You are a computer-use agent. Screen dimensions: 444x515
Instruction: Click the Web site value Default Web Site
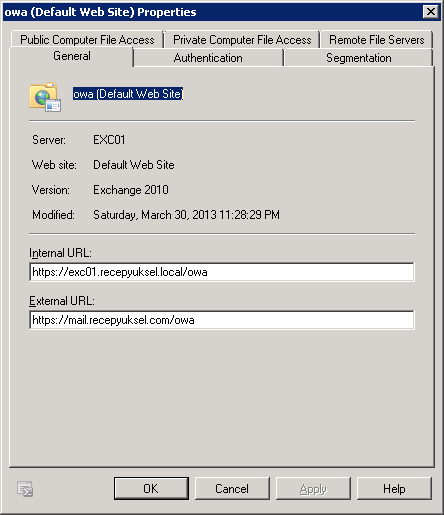click(134, 165)
